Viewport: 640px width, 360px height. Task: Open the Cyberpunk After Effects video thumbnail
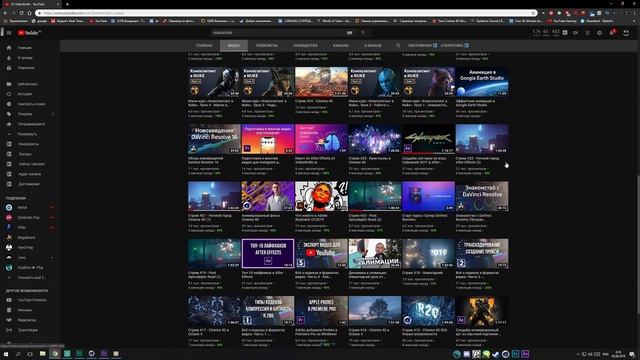tap(428, 139)
